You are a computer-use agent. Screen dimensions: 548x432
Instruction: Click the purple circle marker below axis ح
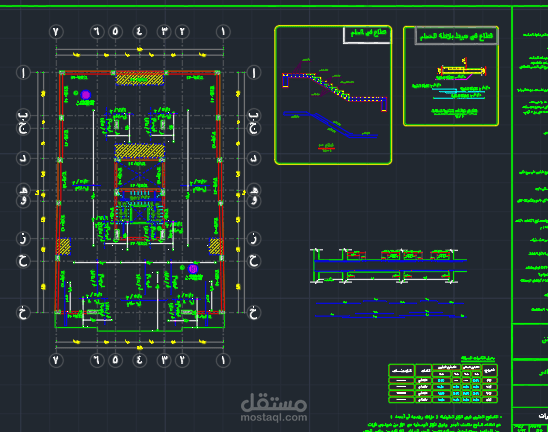193,269
